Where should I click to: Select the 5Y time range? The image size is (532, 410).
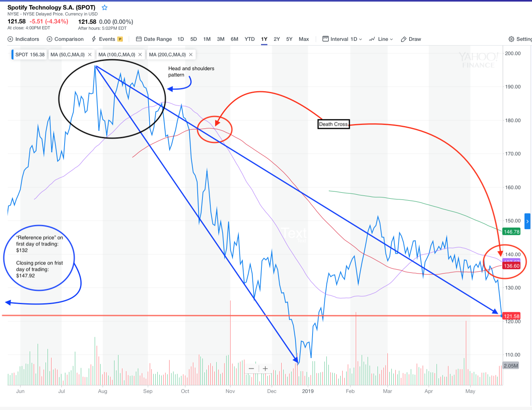click(289, 39)
